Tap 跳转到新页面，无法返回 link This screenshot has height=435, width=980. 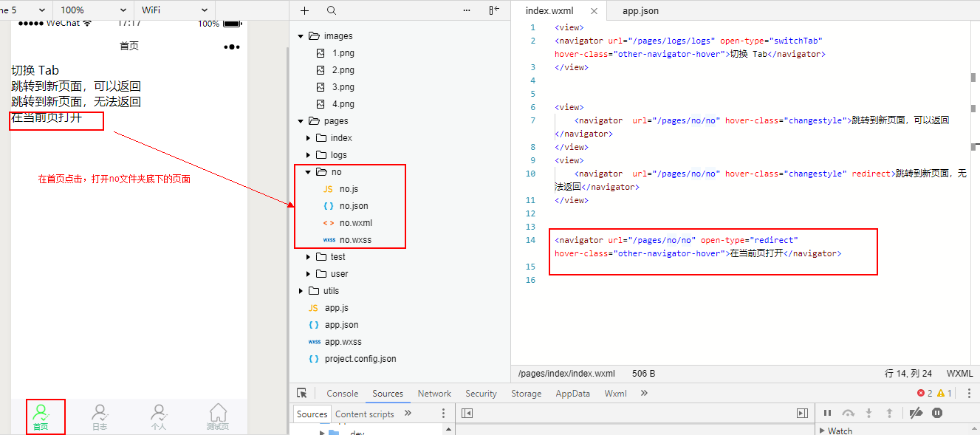click(76, 102)
